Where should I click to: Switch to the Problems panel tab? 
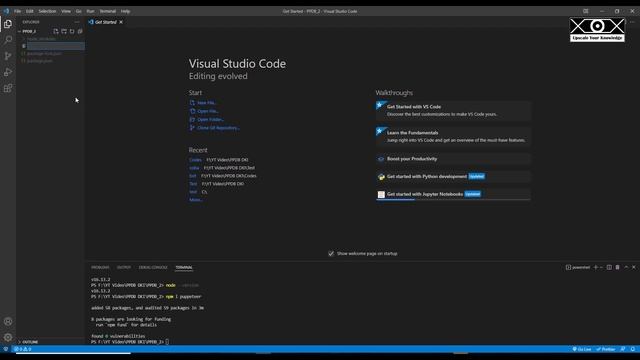point(100,267)
